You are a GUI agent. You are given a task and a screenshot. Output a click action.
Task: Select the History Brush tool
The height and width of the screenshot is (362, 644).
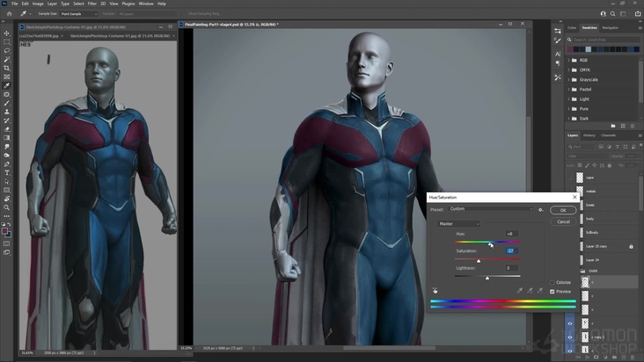click(x=6, y=120)
